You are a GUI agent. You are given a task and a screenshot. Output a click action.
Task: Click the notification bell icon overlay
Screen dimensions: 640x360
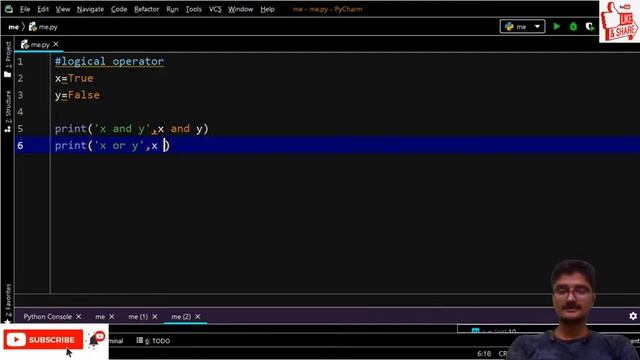[x=96, y=340]
